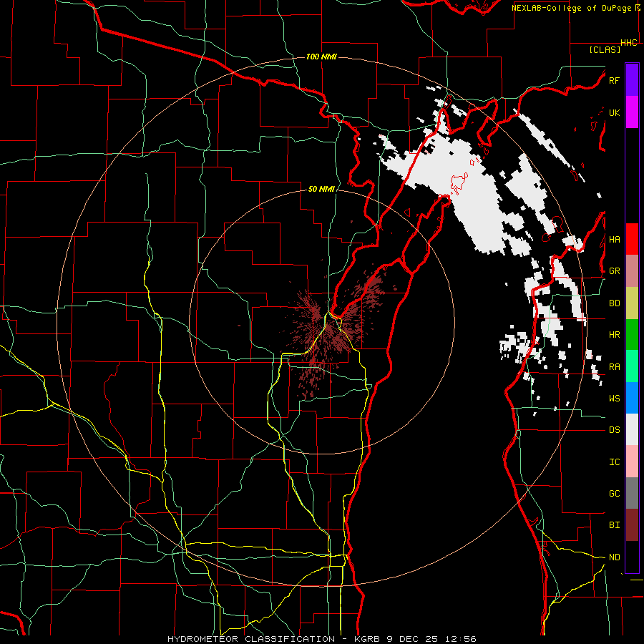Click the ND black legend swatch
This screenshot has height=644, width=644.
(632, 557)
